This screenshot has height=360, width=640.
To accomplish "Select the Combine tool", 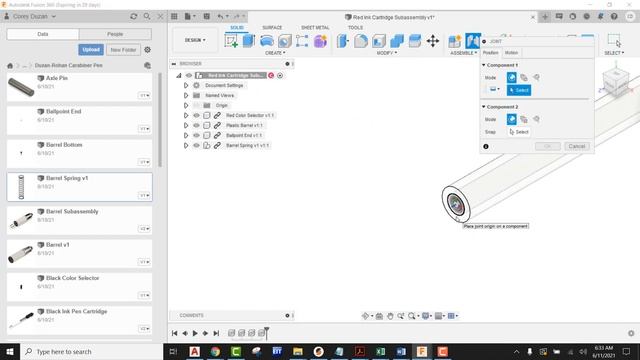I will [x=397, y=41].
